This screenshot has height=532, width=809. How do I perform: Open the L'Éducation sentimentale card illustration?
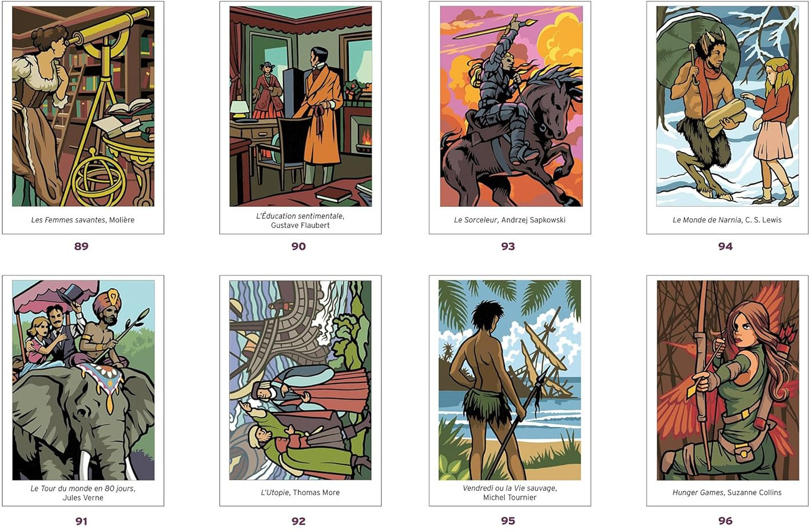pos(300,106)
